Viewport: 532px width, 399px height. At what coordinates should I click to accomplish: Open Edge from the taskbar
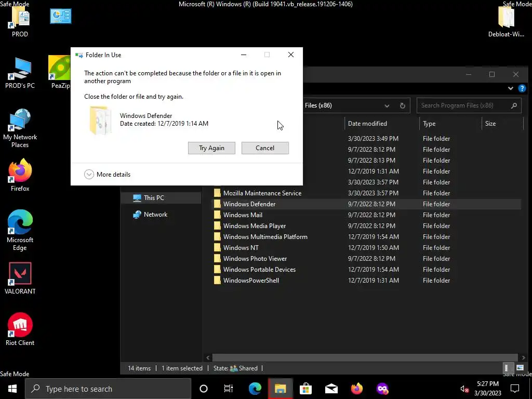pos(255,389)
